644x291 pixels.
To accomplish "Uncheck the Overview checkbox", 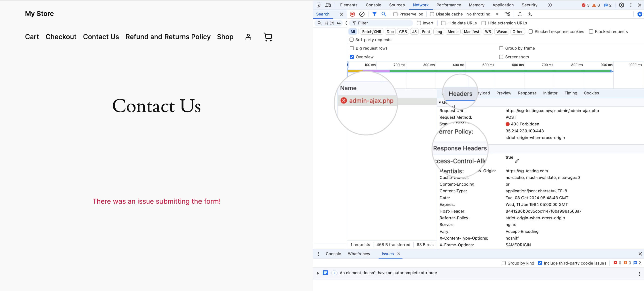I will (352, 57).
